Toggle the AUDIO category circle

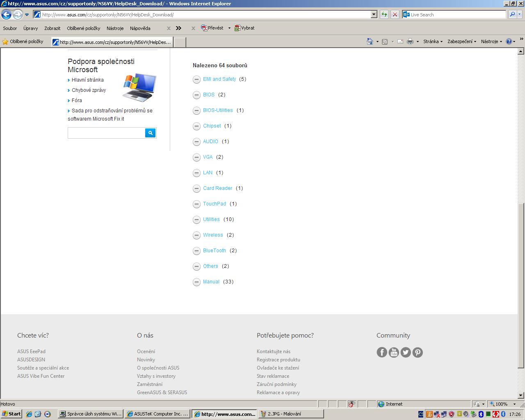click(x=196, y=142)
